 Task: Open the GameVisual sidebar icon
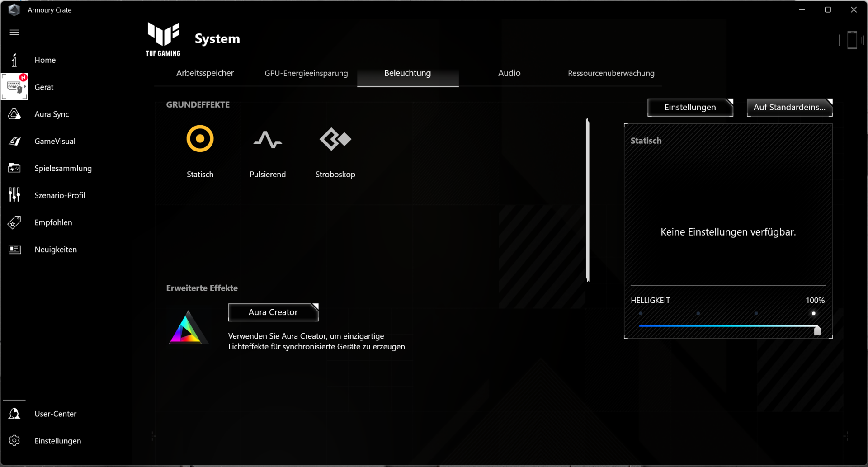pos(14,142)
